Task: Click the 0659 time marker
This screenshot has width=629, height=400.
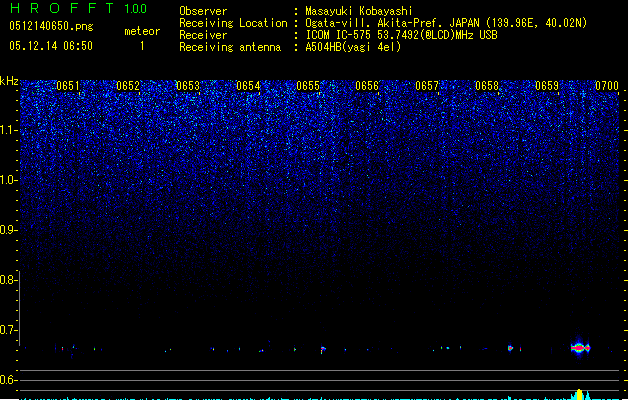Action: coord(547,86)
